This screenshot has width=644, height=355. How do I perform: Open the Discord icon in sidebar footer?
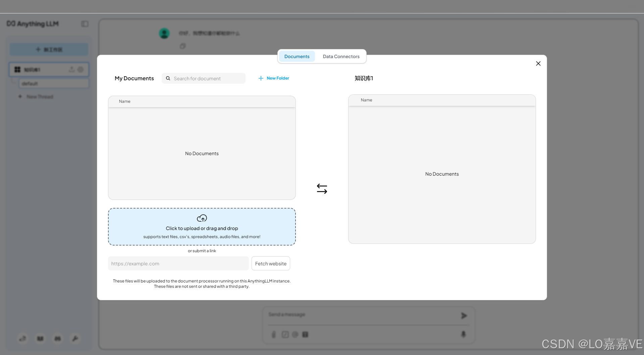[58, 339]
